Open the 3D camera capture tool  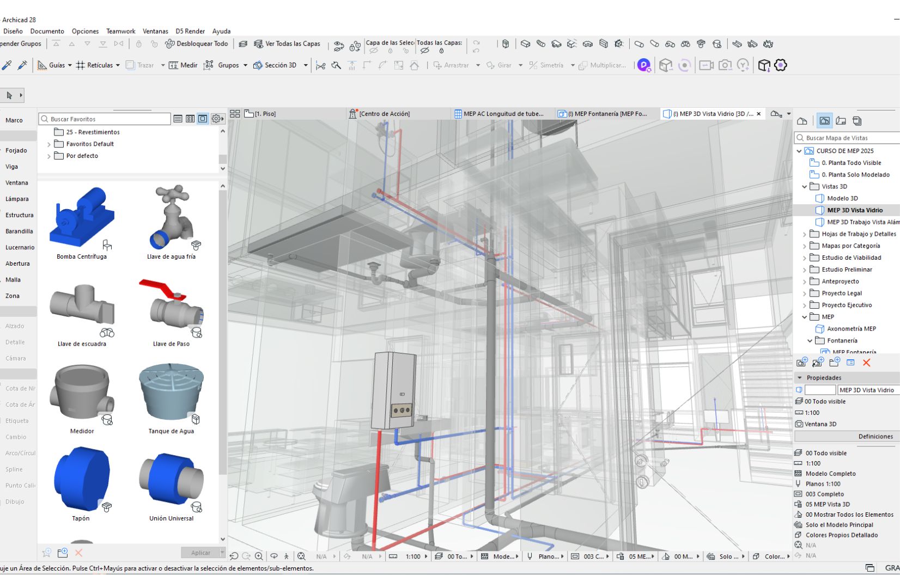tap(725, 65)
